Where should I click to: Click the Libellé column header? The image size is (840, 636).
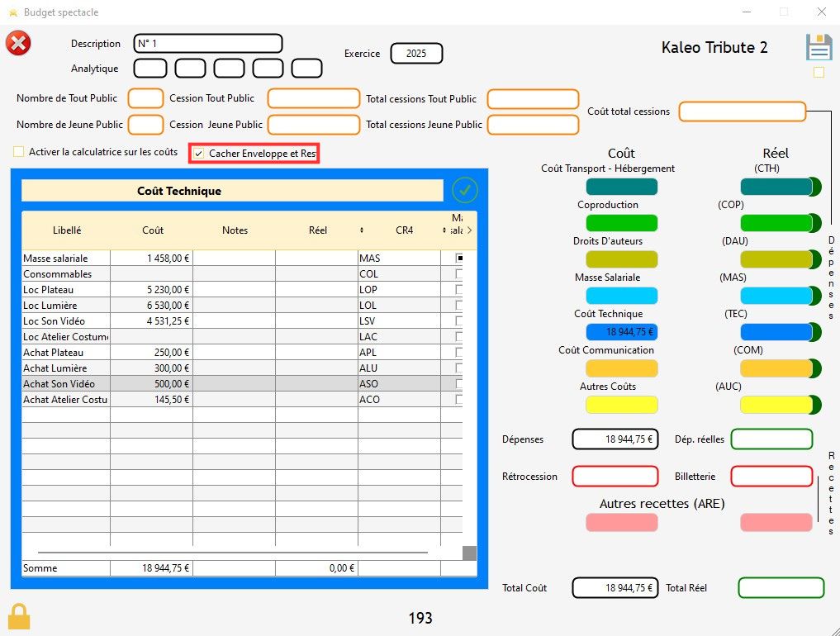click(x=66, y=230)
